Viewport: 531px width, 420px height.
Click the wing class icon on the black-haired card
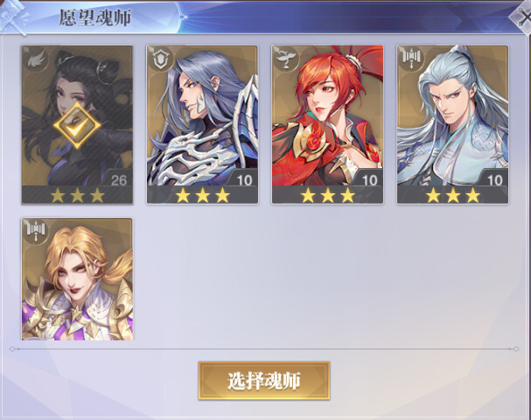coord(36,60)
